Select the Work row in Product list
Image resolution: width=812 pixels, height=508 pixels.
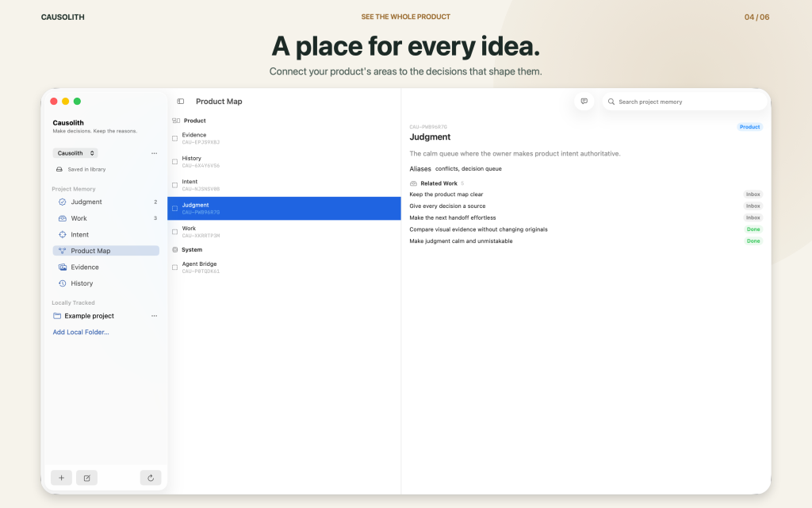pos(284,232)
